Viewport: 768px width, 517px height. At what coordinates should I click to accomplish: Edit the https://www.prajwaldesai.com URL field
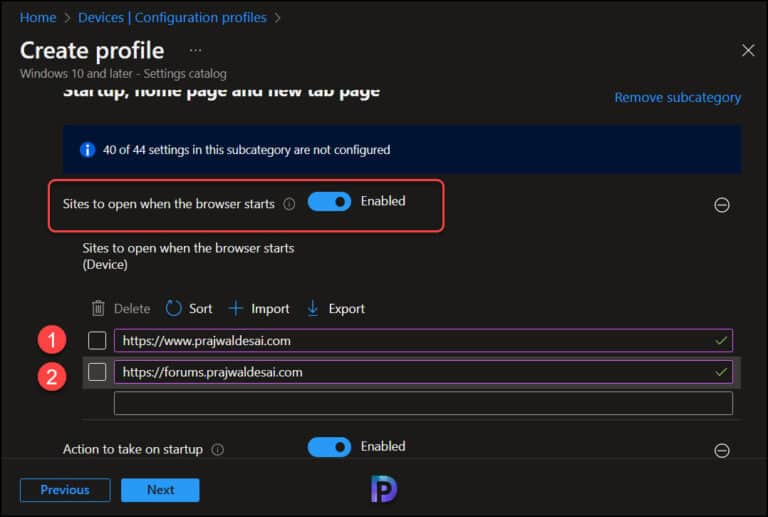coord(423,340)
